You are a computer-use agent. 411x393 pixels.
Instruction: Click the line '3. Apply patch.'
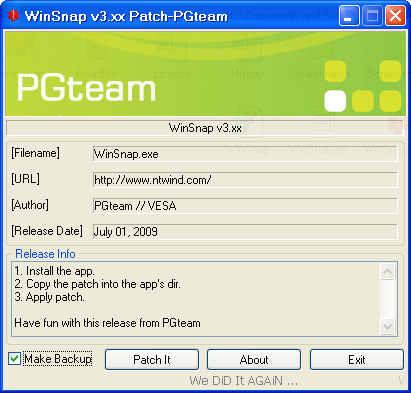point(49,297)
